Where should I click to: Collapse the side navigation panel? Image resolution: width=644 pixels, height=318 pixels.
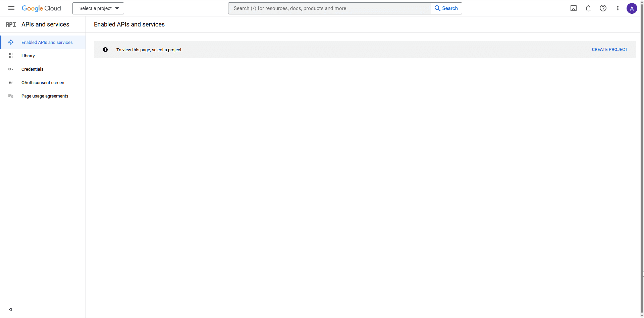tap(10, 309)
